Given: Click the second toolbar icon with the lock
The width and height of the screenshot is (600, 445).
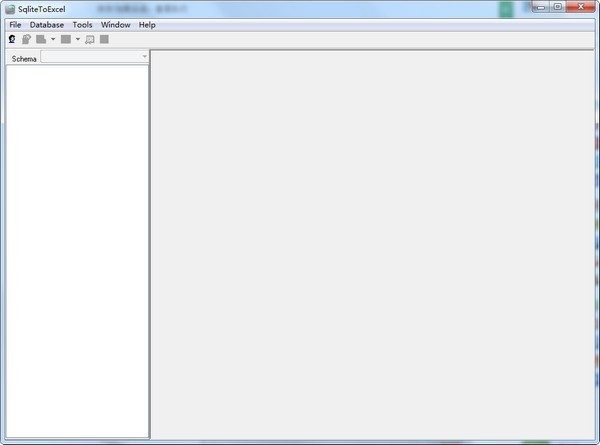Looking at the screenshot, I should 27,39.
